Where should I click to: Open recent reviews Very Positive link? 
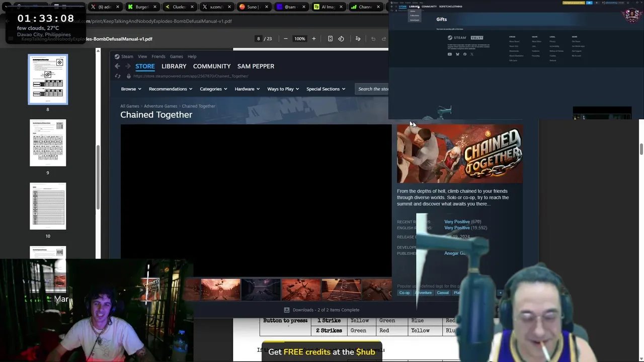point(457,222)
